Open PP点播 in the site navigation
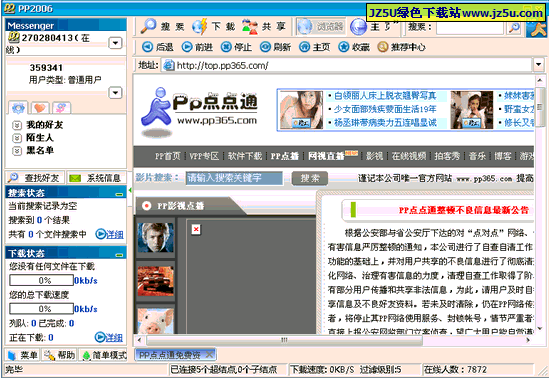Screen dimensions: 549x378 [x=285, y=156]
